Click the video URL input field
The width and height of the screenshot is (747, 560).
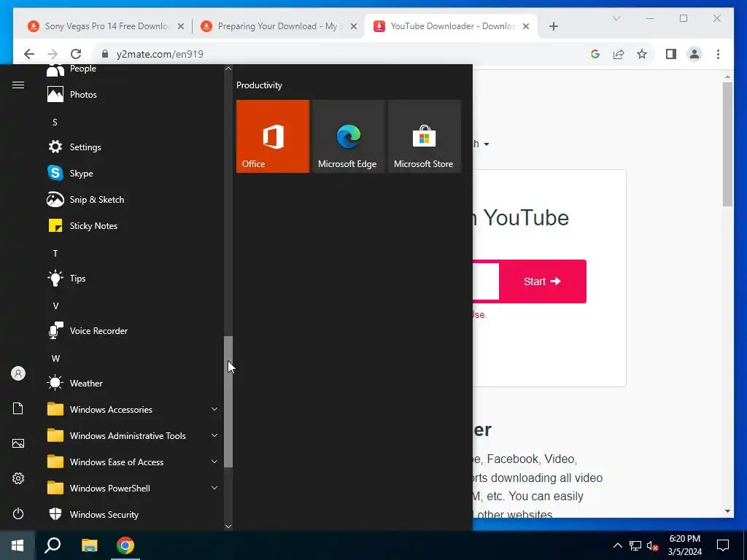[485, 281]
